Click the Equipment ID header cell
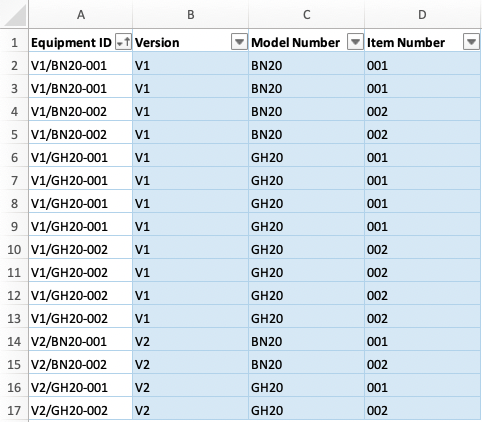 [x=81, y=42]
